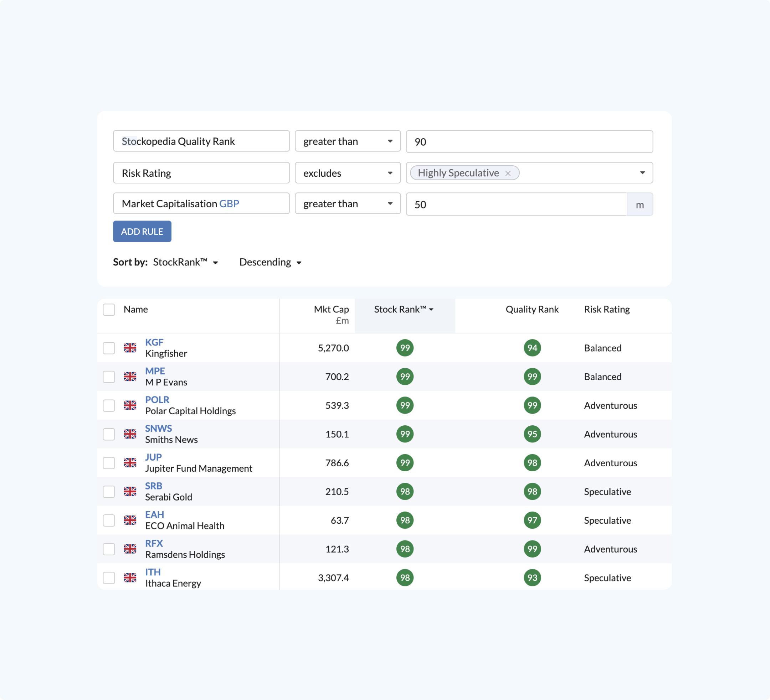
Task: Open the 'Sort by: StockRank™' selector
Action: pos(186,262)
